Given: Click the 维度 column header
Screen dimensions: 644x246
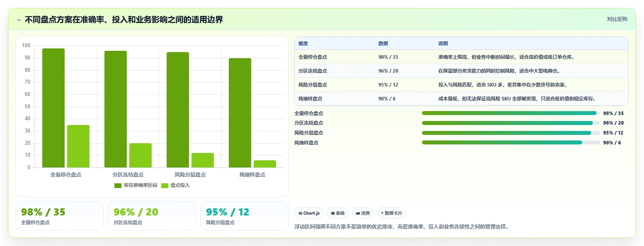Looking at the screenshot, I should [x=303, y=44].
